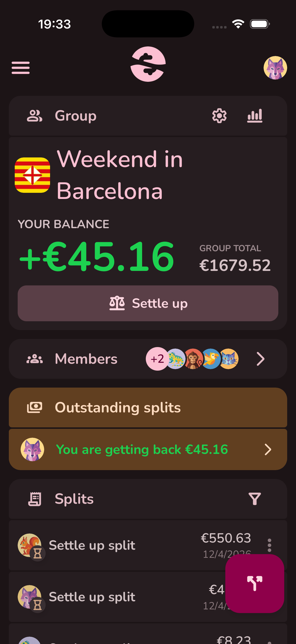Image resolution: width=296 pixels, height=644 pixels.
Task: Tap the monkey member avatar
Action: (x=193, y=359)
